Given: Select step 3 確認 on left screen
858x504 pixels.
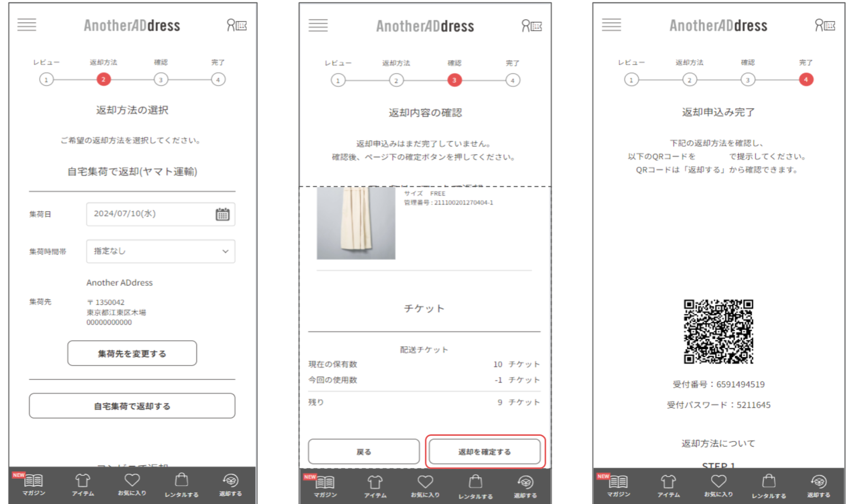Looking at the screenshot, I should 161,79.
